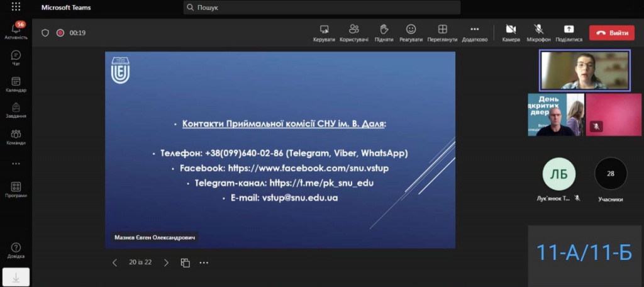
Task: Open the Calendar in left sidebar
Action: pos(16,84)
